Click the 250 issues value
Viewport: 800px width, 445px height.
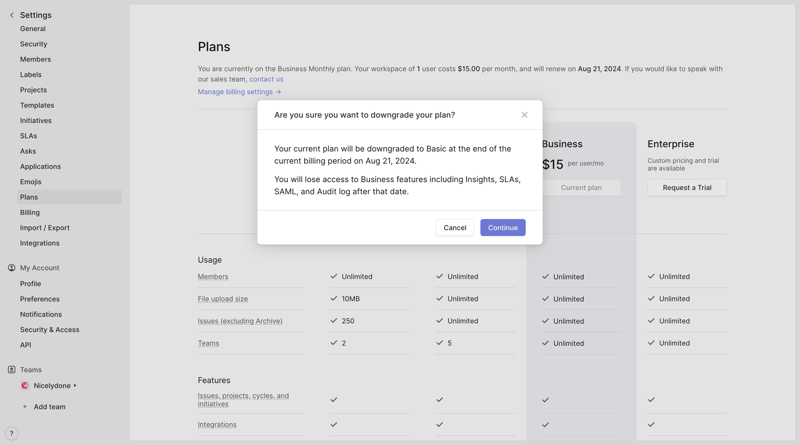[x=348, y=321]
